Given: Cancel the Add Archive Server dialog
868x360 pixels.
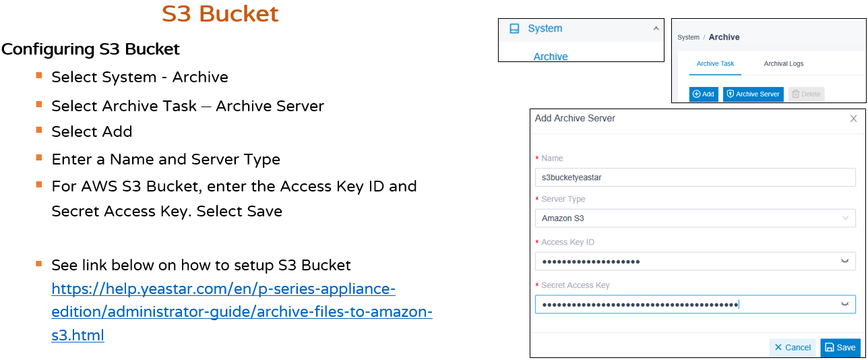Looking at the screenshot, I should tap(793, 347).
